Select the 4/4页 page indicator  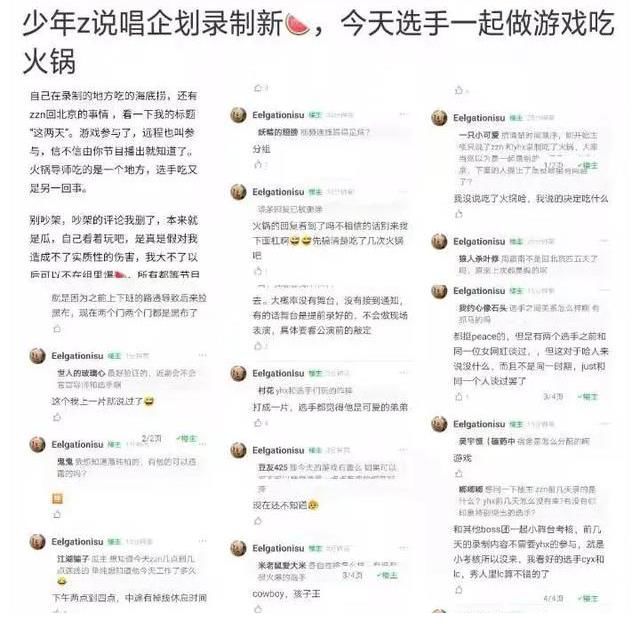tap(553, 598)
